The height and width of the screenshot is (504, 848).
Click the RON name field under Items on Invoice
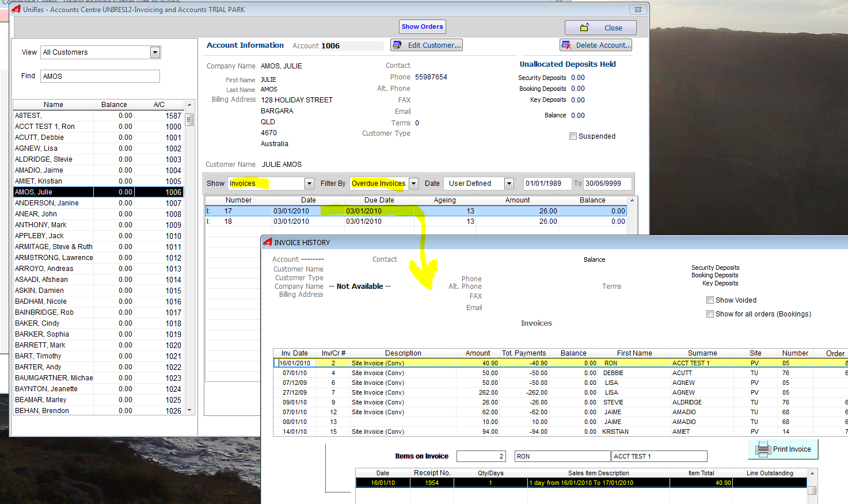tap(562, 456)
